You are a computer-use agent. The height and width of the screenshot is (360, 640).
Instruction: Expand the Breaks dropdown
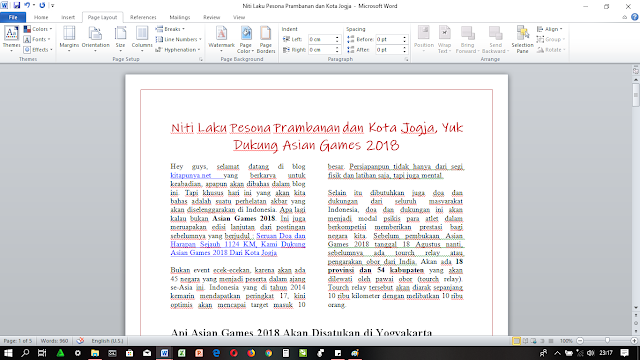(170, 29)
